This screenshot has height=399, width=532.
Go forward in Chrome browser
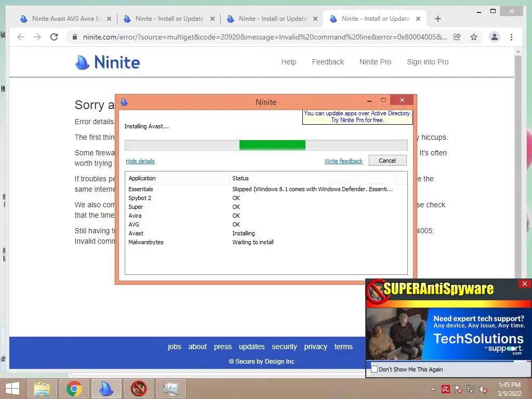coord(37,37)
